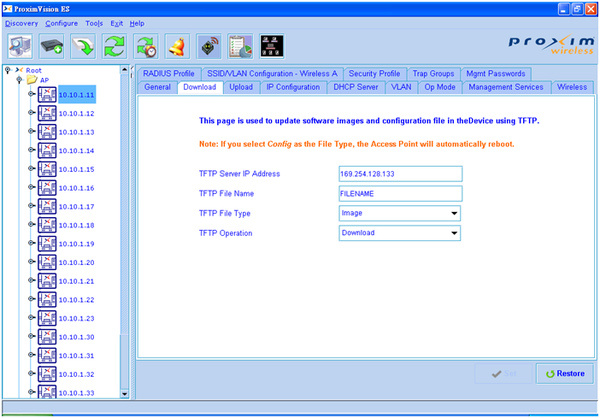This screenshot has height=418, width=600.
Task: Click the highlighted 10.10.1.11 label
Action: 77,95
